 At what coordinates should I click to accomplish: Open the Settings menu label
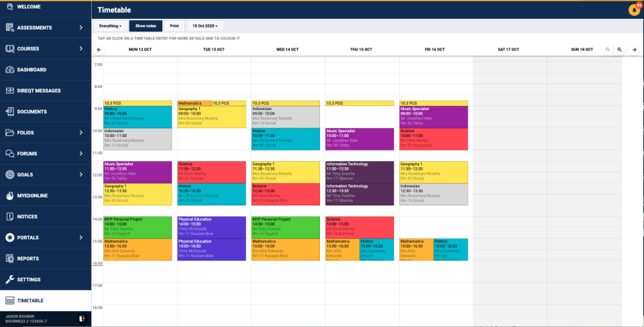tap(29, 280)
